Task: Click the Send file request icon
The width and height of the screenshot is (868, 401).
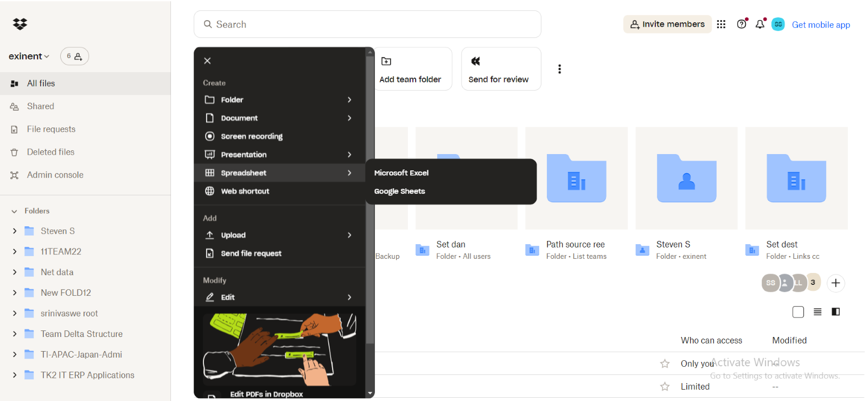Action: pos(209,253)
